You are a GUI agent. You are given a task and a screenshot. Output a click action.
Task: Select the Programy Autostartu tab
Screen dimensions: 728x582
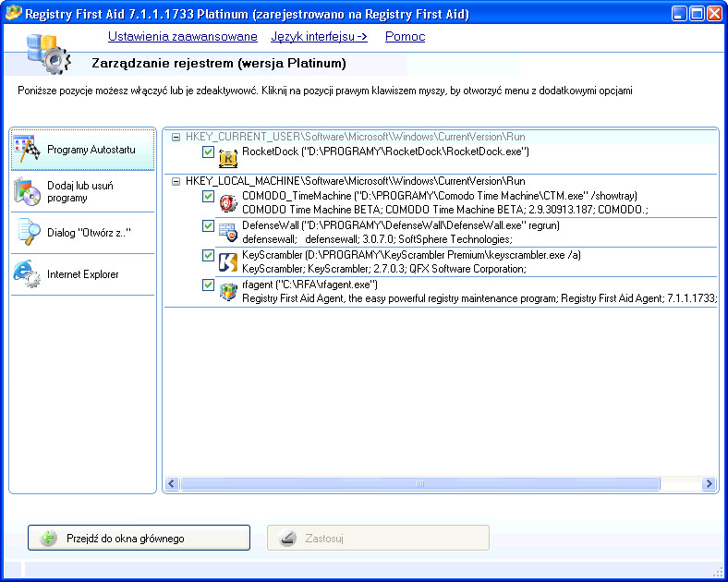coord(82,150)
